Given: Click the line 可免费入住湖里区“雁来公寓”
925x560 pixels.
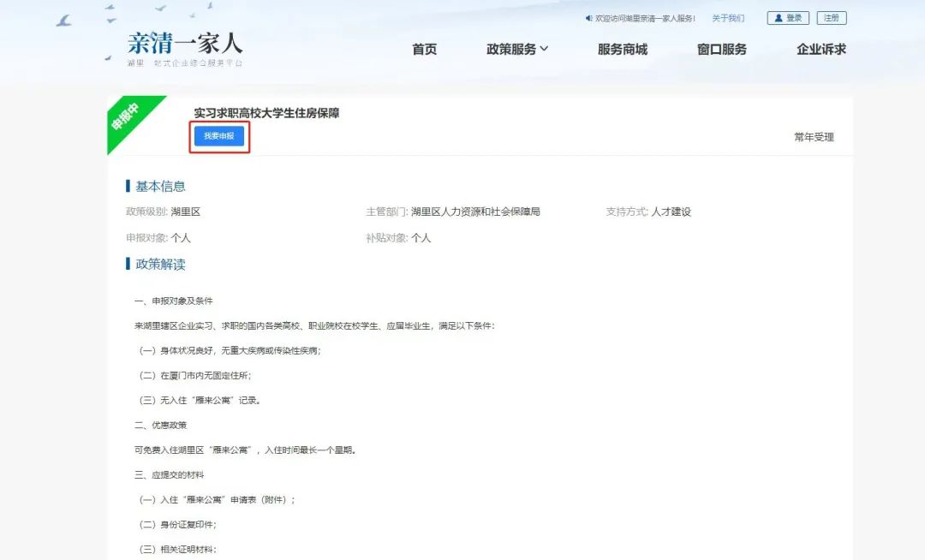Looking at the screenshot, I should tap(245, 450).
